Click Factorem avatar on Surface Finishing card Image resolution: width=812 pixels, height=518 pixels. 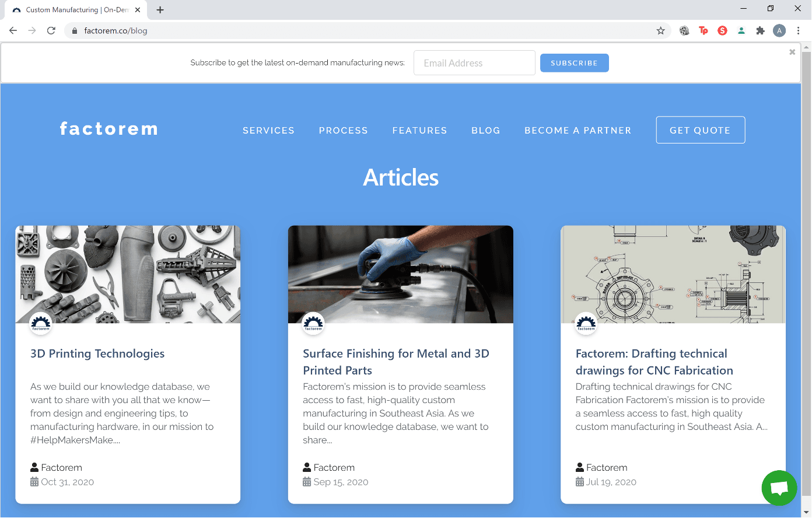313,324
